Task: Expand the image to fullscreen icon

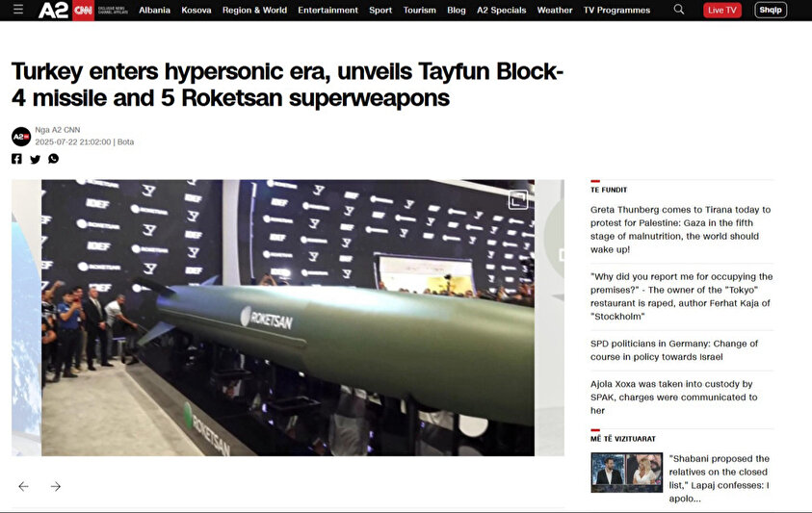Action: pyautogui.click(x=518, y=199)
